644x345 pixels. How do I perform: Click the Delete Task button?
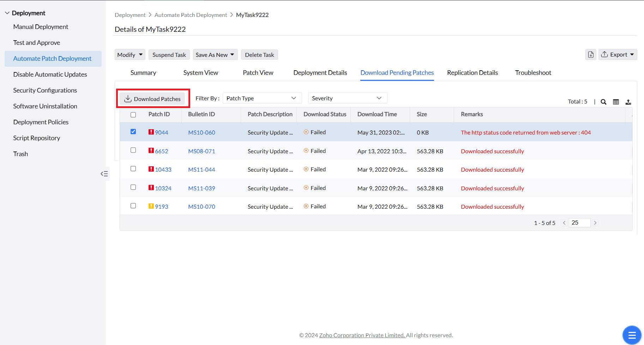259,54
